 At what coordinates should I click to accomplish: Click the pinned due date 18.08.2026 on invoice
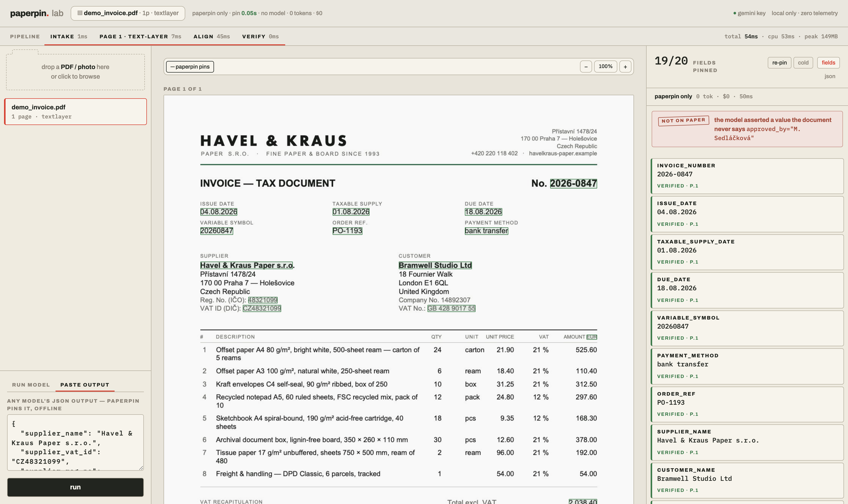point(483,212)
